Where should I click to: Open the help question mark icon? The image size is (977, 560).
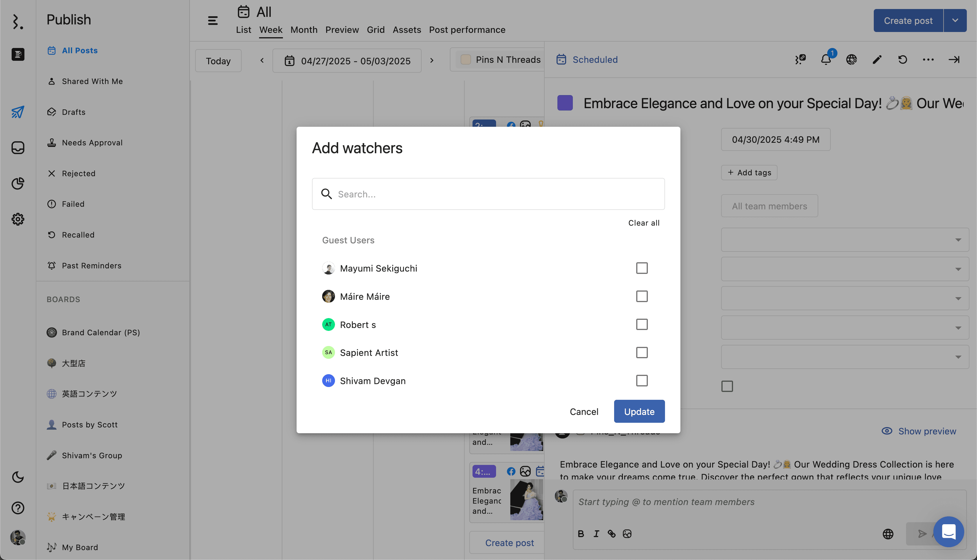(18, 508)
